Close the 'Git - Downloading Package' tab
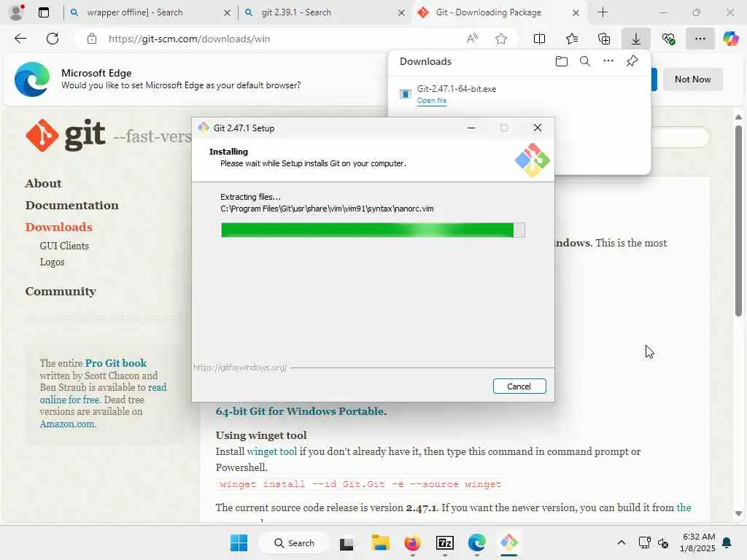The width and height of the screenshot is (747, 560). [x=576, y=13]
